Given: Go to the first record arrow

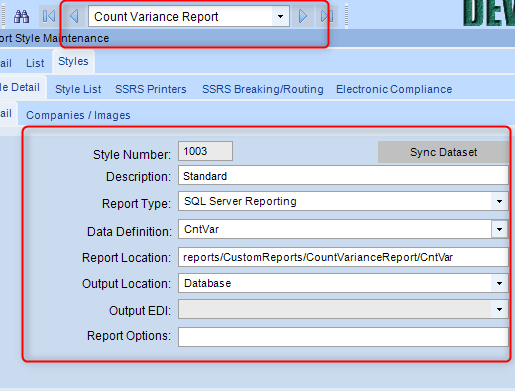Looking at the screenshot, I should point(49,16).
